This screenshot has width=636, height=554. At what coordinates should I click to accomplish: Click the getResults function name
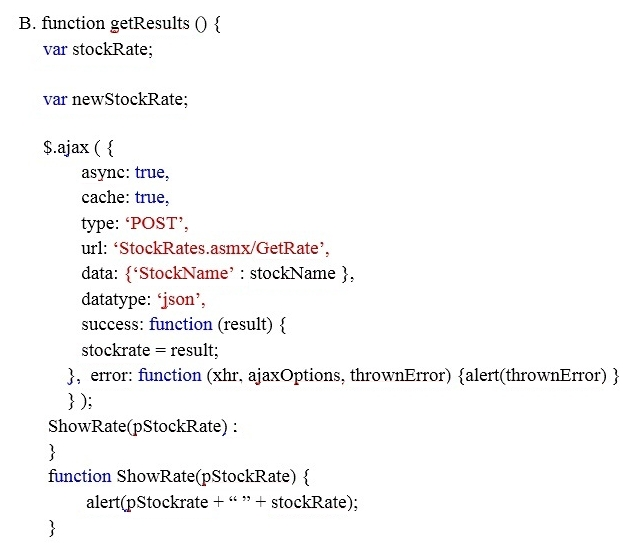(150, 24)
